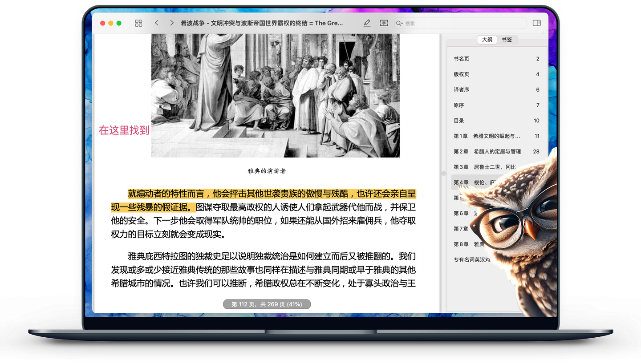Open the text font settings icon
The height and width of the screenshot is (364, 641).
pyautogui.click(x=384, y=23)
